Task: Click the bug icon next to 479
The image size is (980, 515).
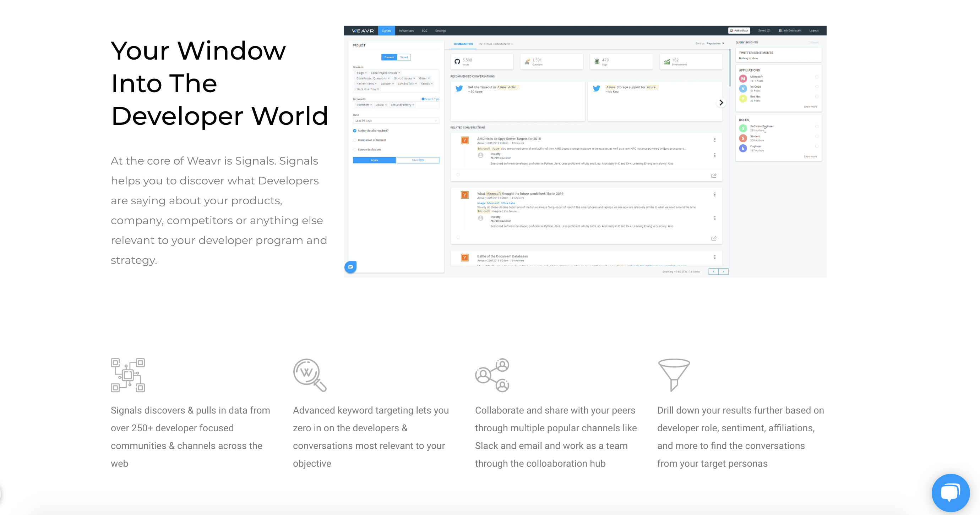Action: click(597, 62)
